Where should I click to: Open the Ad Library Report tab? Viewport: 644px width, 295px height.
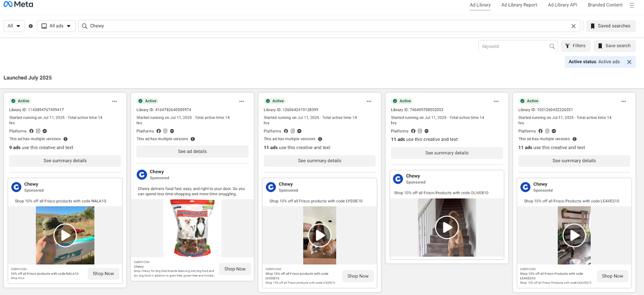pyautogui.click(x=519, y=5)
